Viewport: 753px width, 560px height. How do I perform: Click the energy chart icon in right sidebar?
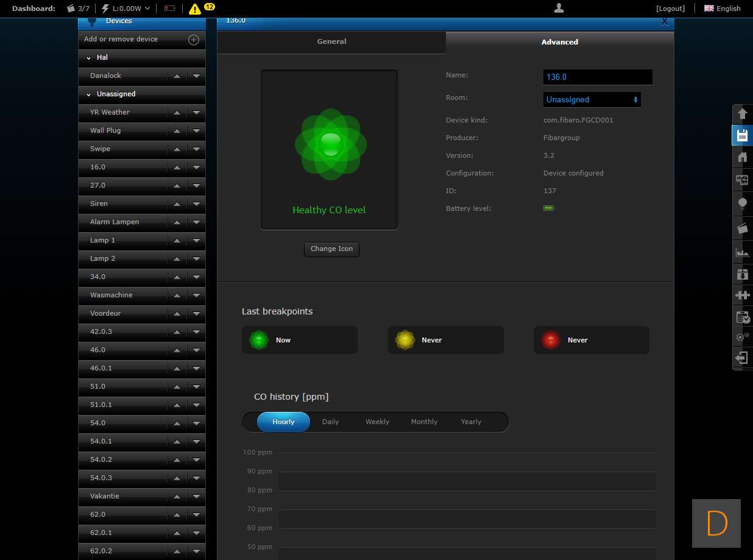[742, 252]
